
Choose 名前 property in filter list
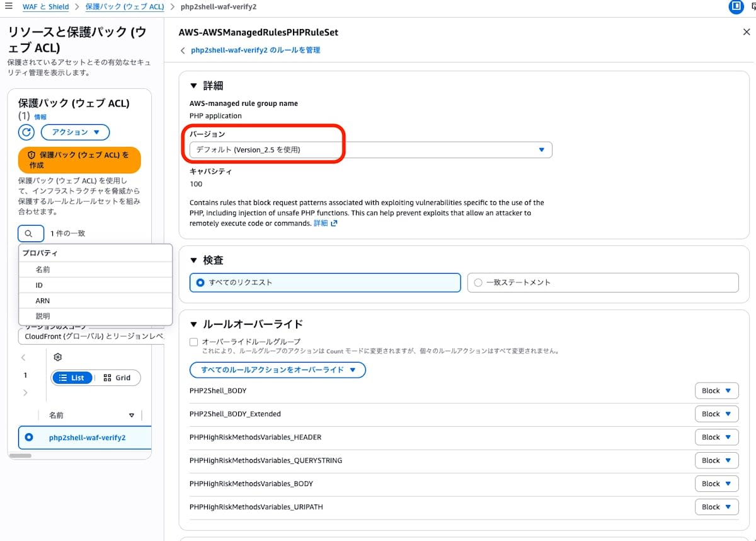[x=95, y=269]
